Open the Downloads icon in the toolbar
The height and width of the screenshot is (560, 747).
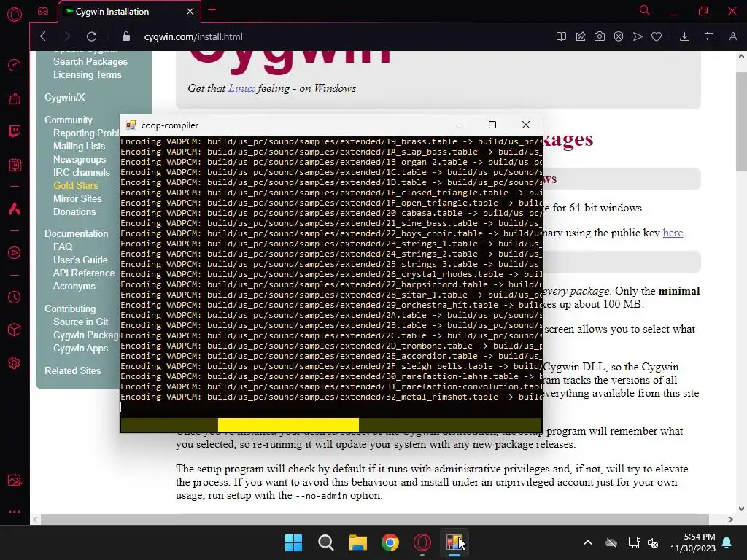(684, 36)
